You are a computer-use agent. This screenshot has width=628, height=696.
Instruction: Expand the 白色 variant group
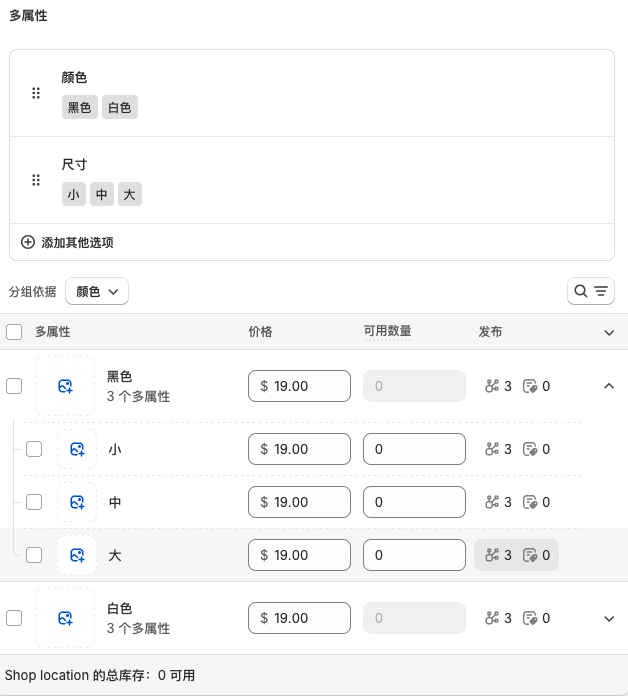click(x=609, y=618)
